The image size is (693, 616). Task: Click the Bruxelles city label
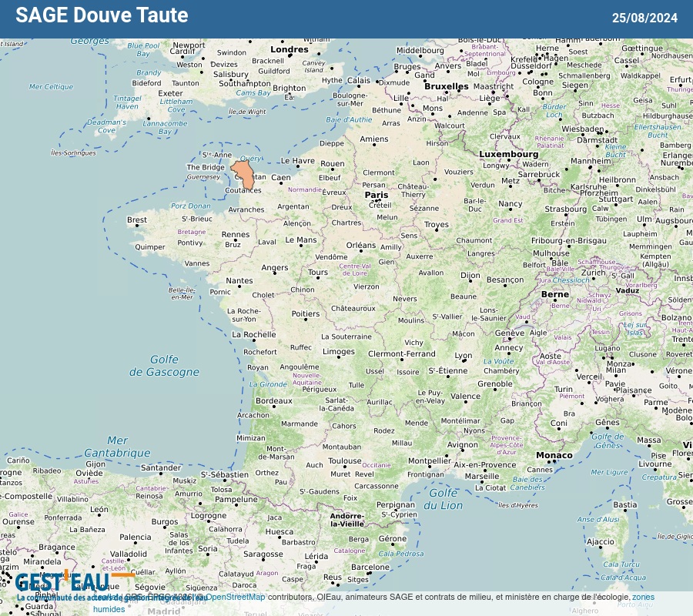point(447,87)
